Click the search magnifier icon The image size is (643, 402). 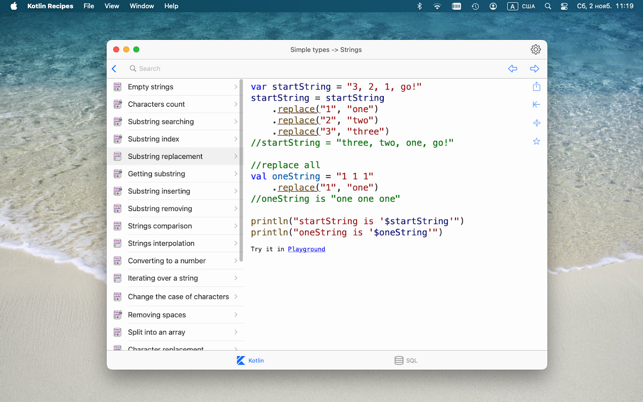(x=133, y=69)
